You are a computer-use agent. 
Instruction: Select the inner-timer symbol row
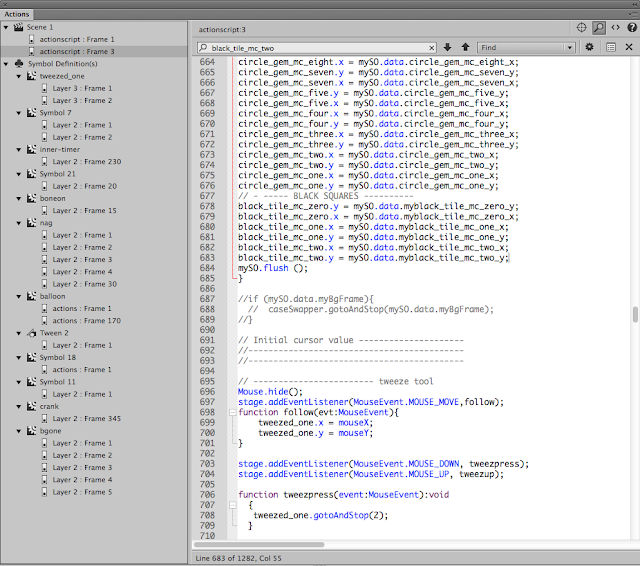click(60, 149)
